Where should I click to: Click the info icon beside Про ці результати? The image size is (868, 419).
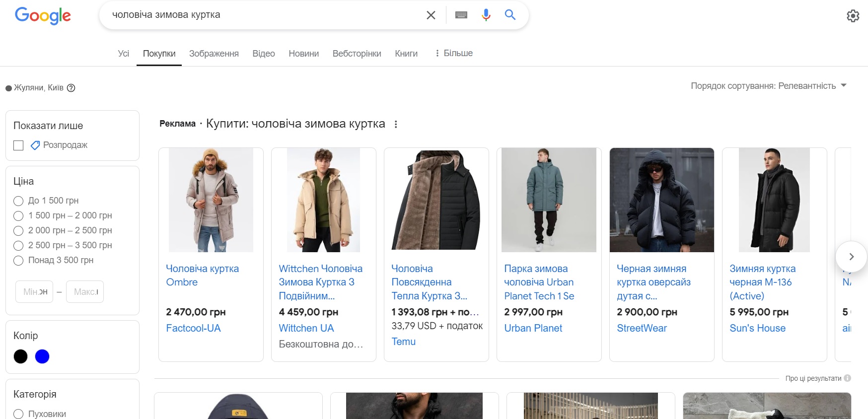click(x=847, y=378)
